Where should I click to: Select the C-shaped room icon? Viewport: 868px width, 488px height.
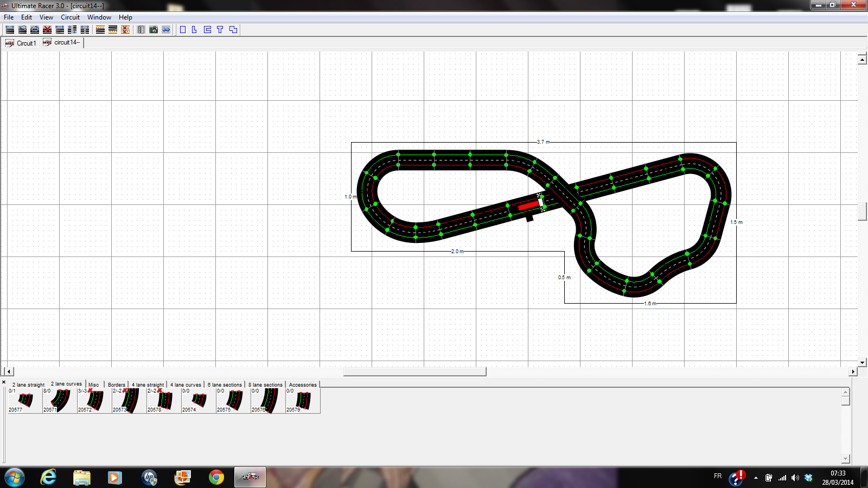(207, 30)
